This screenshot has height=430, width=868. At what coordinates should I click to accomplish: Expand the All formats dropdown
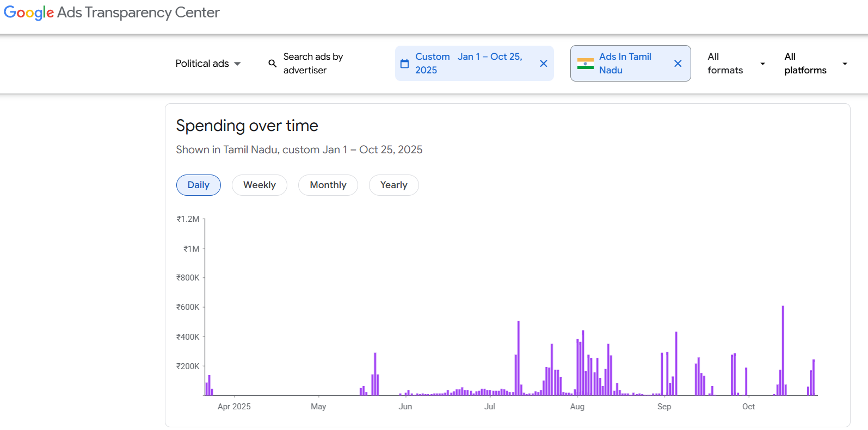736,64
